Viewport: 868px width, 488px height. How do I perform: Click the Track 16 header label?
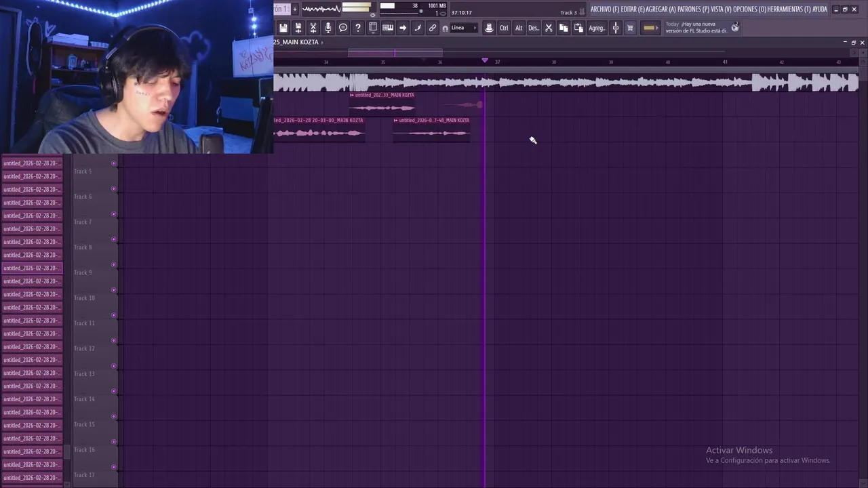84,449
